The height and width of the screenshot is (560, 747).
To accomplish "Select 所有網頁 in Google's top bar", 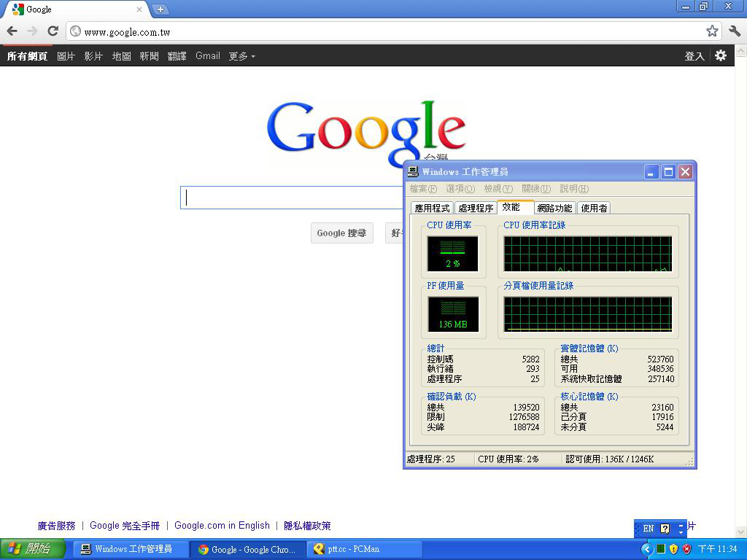I will [x=27, y=56].
